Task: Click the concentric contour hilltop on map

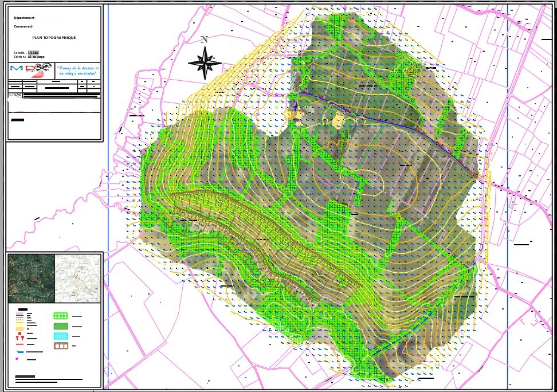Action: 410,72
